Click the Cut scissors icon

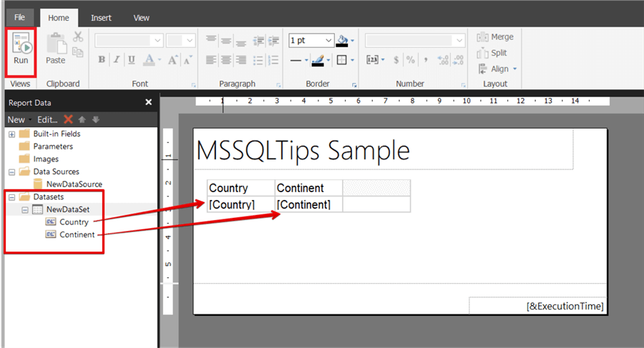coord(77,37)
